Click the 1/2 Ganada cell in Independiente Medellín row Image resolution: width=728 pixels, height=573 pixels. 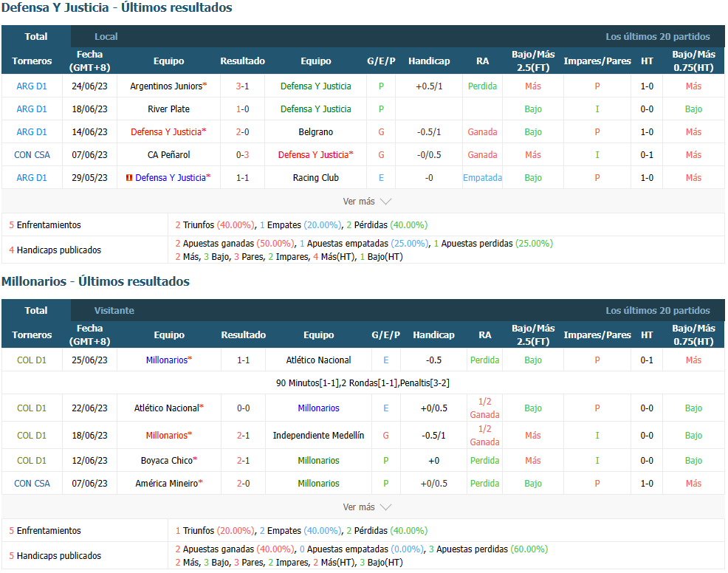(484, 435)
